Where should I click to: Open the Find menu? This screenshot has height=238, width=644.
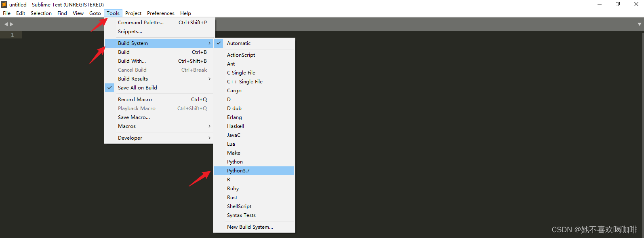pos(62,13)
